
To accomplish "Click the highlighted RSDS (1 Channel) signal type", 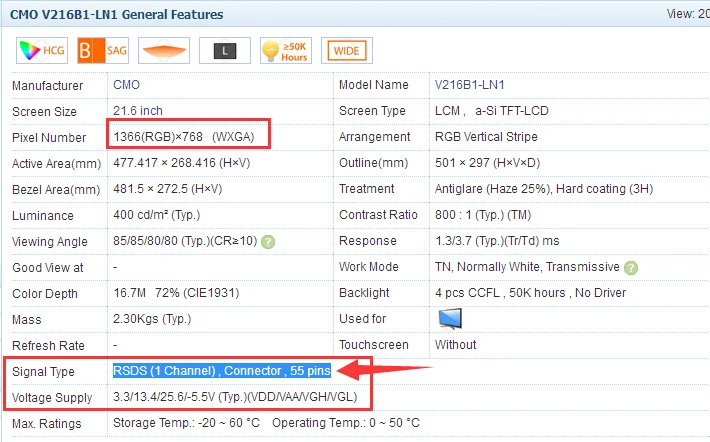I will point(222,371).
